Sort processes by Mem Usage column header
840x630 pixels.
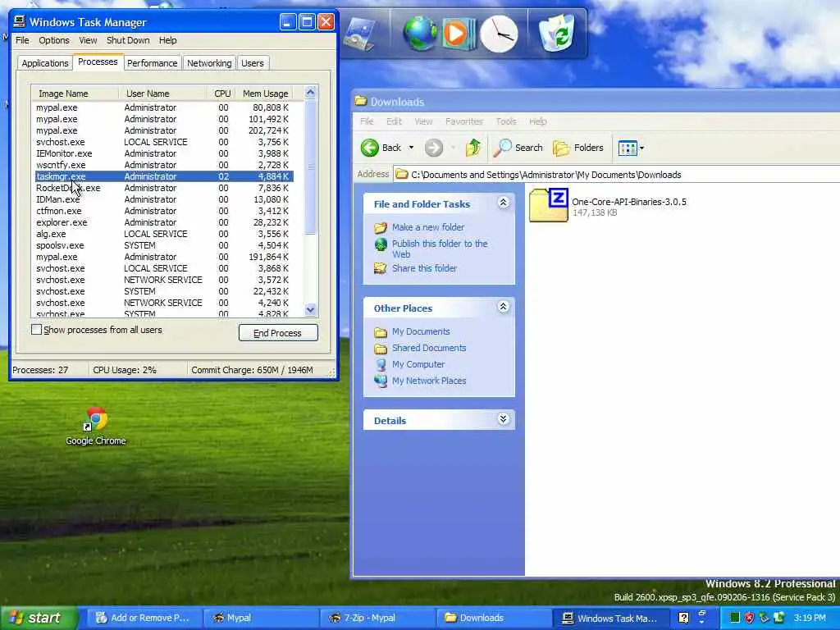click(265, 94)
